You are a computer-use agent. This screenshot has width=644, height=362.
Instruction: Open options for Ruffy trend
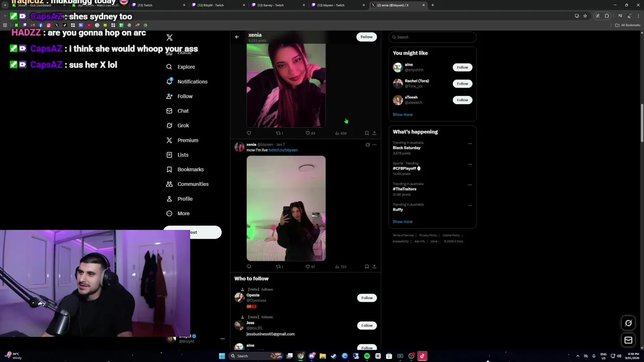pyautogui.click(x=470, y=206)
